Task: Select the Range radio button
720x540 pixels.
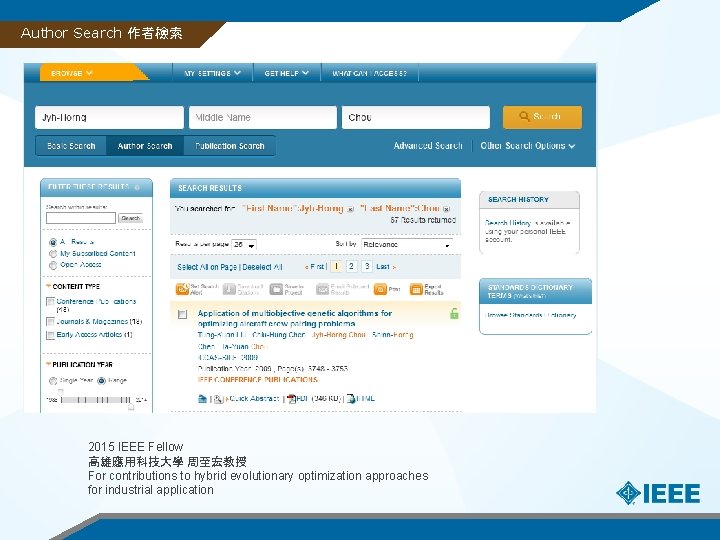Action: 101,381
